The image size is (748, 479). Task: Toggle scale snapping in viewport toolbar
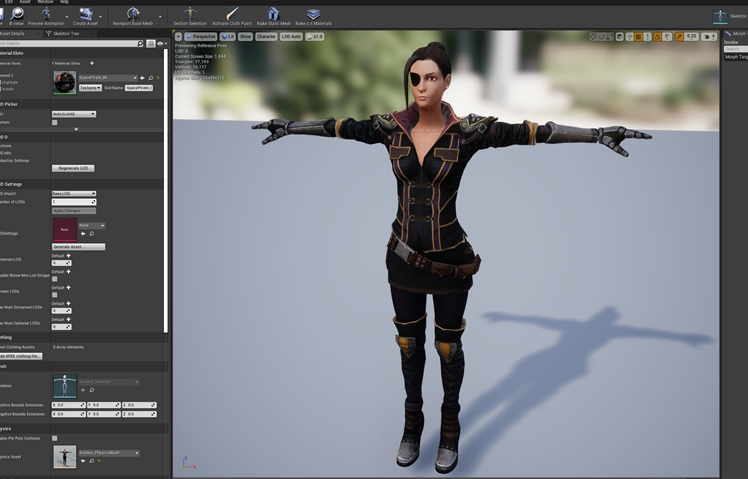click(x=679, y=37)
